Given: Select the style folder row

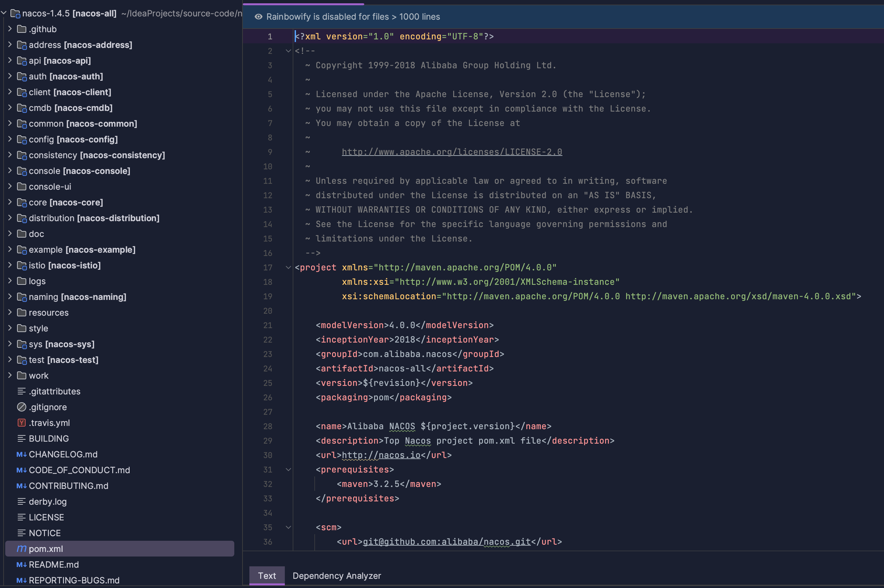Looking at the screenshot, I should pos(119,328).
